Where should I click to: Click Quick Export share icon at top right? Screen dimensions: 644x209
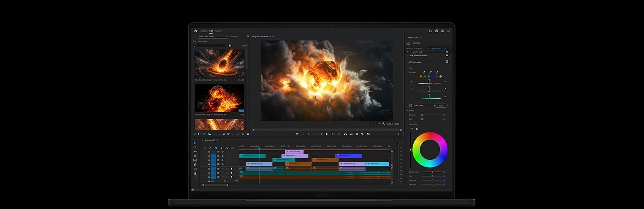pos(436,31)
